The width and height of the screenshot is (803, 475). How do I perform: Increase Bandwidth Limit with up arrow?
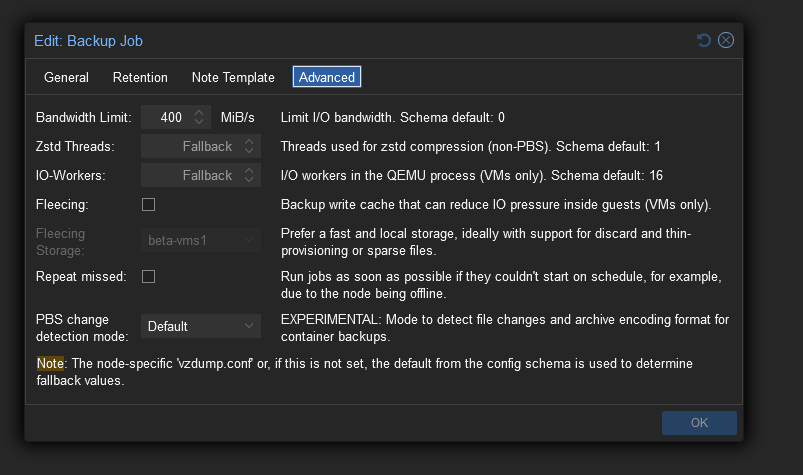[x=199, y=112]
